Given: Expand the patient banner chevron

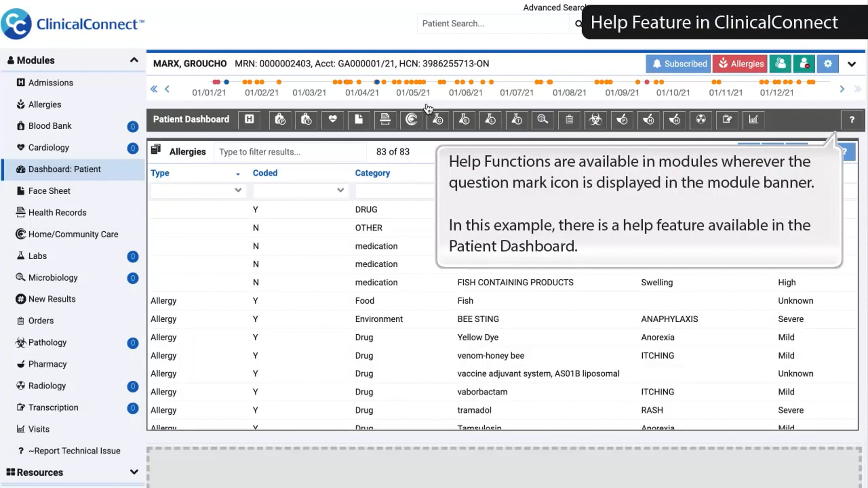Looking at the screenshot, I should pyautogui.click(x=852, y=64).
